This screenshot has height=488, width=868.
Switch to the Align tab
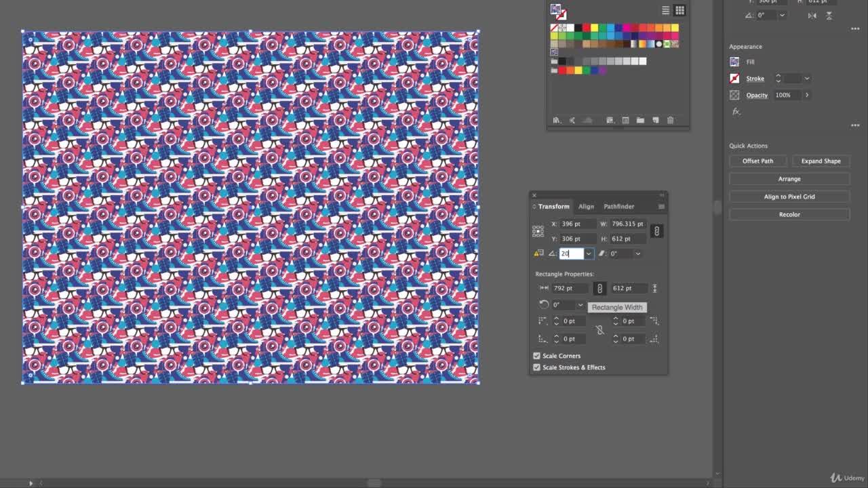(586, 207)
